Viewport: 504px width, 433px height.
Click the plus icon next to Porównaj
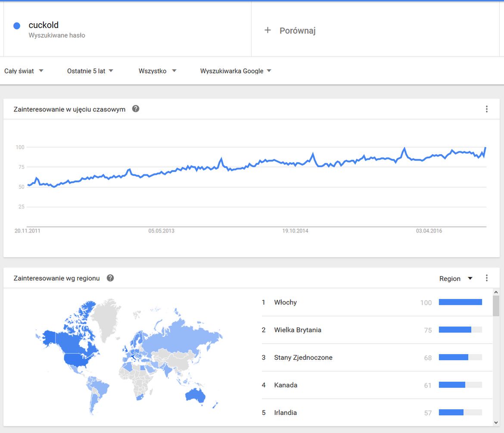click(x=268, y=30)
